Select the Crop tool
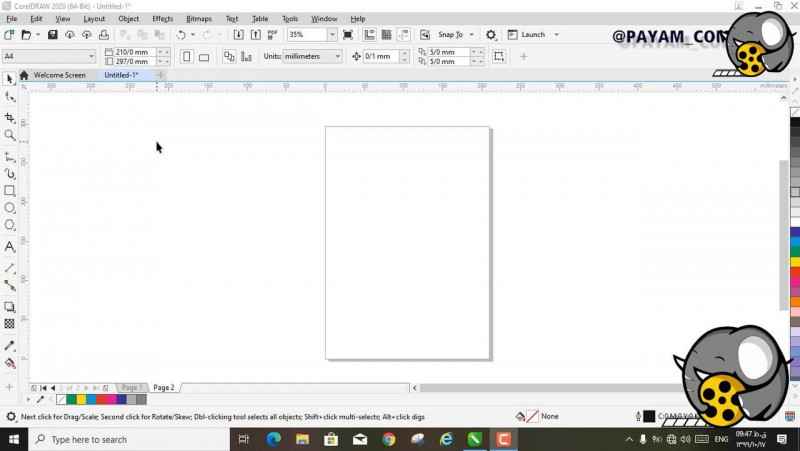 [x=10, y=116]
